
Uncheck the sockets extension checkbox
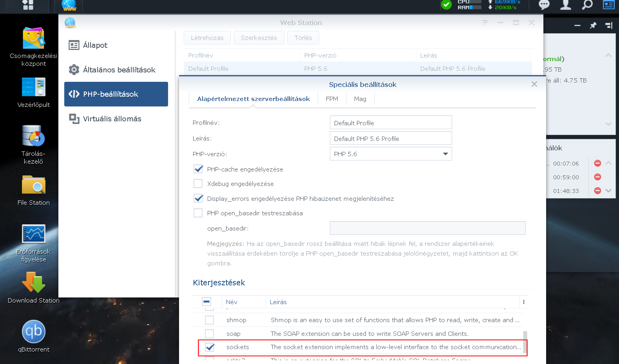210,347
